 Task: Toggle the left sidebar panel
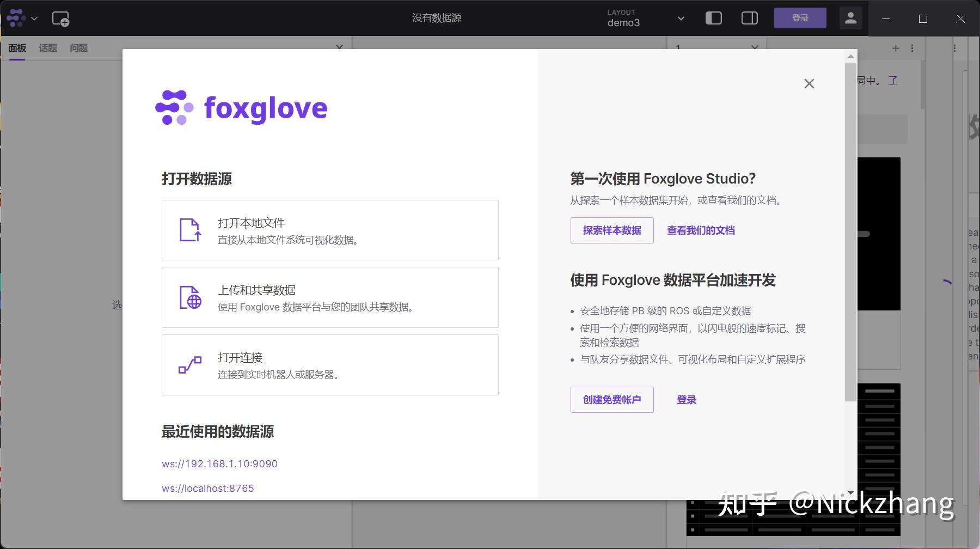click(x=713, y=18)
